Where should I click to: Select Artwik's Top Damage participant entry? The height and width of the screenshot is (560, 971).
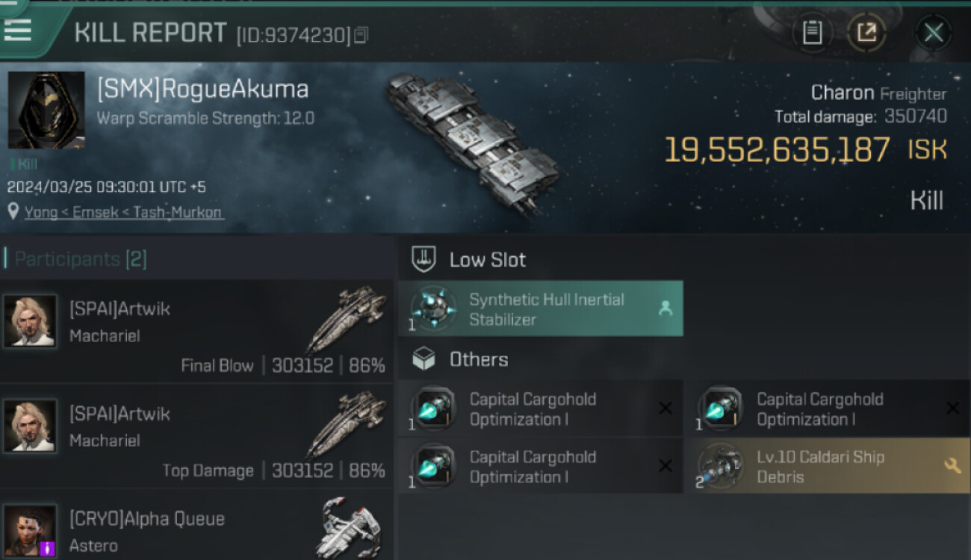coord(196,436)
